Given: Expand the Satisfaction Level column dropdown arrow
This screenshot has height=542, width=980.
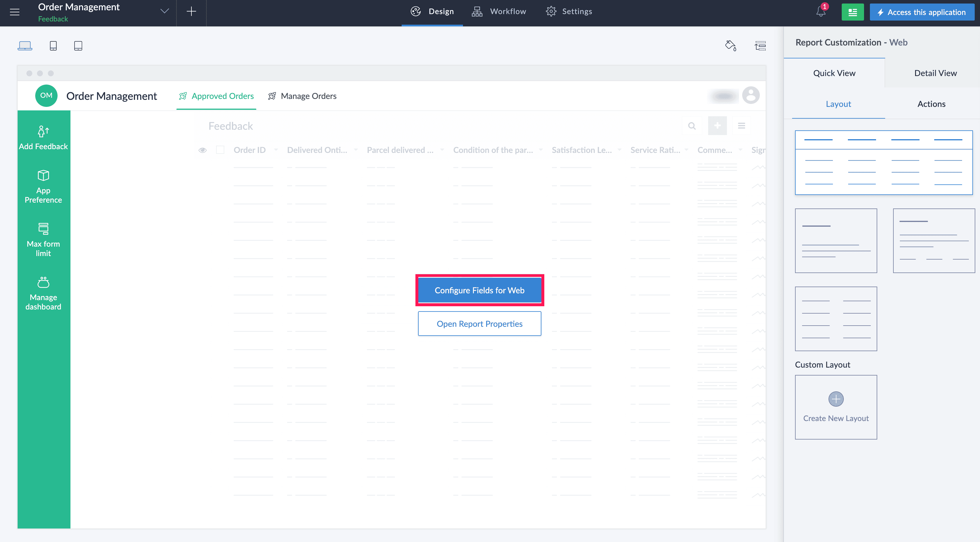Looking at the screenshot, I should (x=619, y=150).
